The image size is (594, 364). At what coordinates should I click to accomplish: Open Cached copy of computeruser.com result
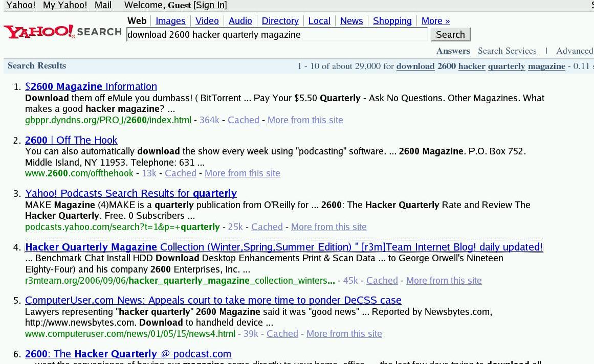(282, 334)
